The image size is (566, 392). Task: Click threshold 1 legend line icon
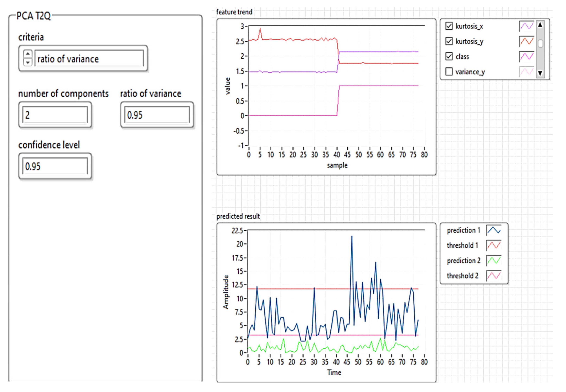(494, 245)
